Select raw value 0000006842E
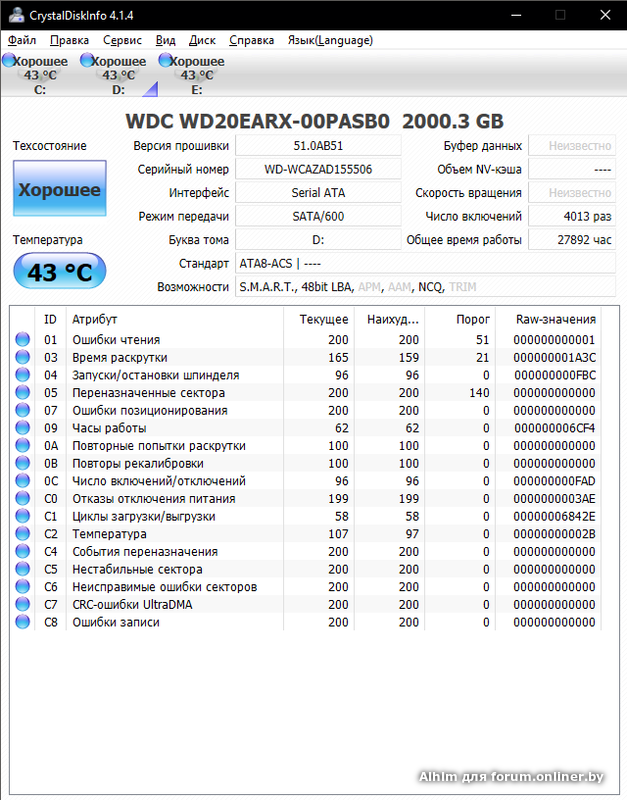The width and height of the screenshot is (627, 800). click(x=555, y=516)
